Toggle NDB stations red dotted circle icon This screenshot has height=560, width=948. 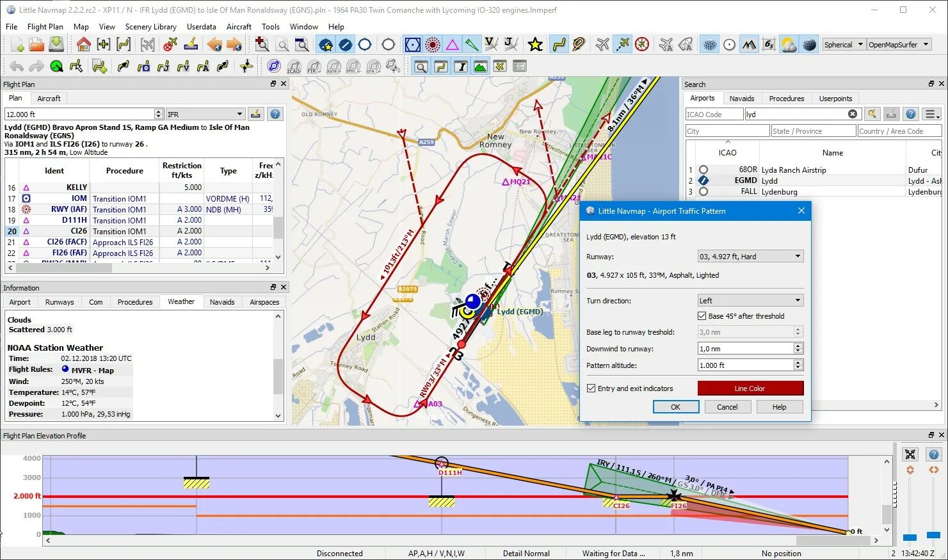coord(433,45)
